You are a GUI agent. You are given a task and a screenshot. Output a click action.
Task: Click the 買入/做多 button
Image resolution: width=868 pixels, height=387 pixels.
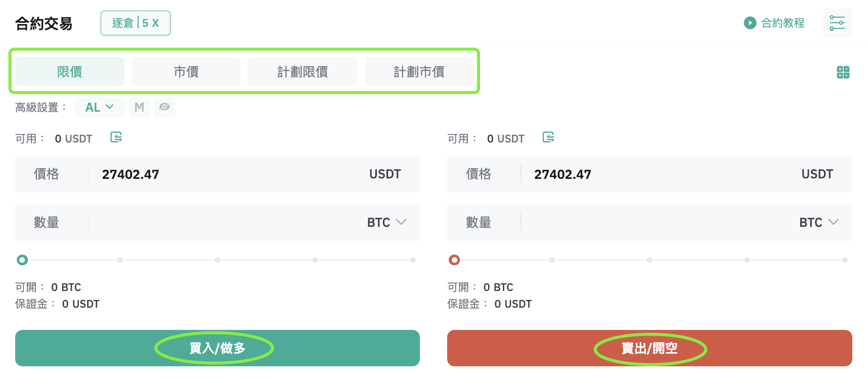(x=218, y=348)
